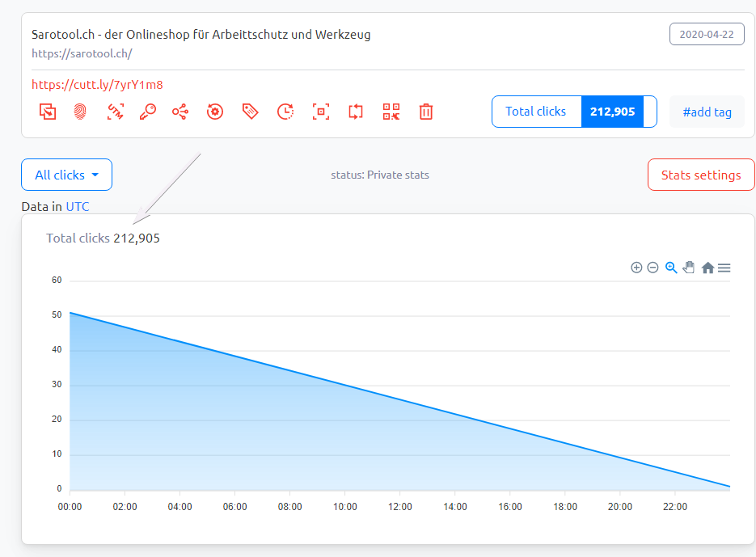Open the UTM parameters icon

[x=115, y=112]
